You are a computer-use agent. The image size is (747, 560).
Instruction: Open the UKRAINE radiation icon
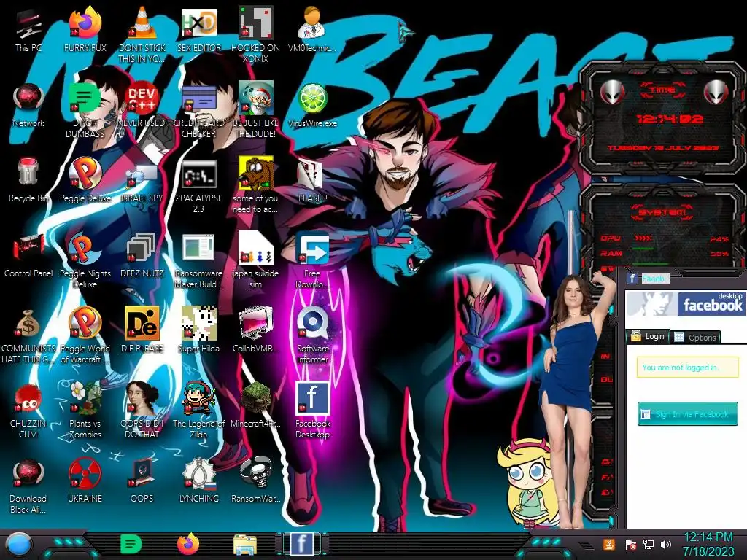pos(85,473)
